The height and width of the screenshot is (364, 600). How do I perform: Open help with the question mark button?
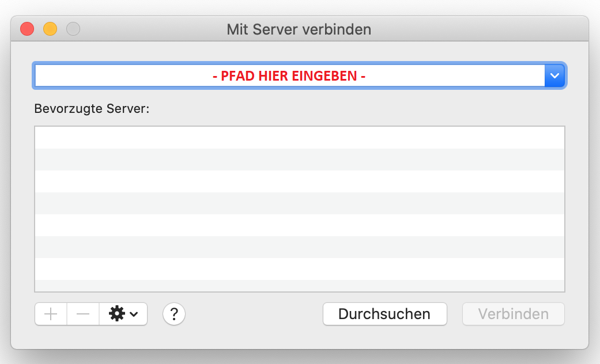tap(174, 314)
